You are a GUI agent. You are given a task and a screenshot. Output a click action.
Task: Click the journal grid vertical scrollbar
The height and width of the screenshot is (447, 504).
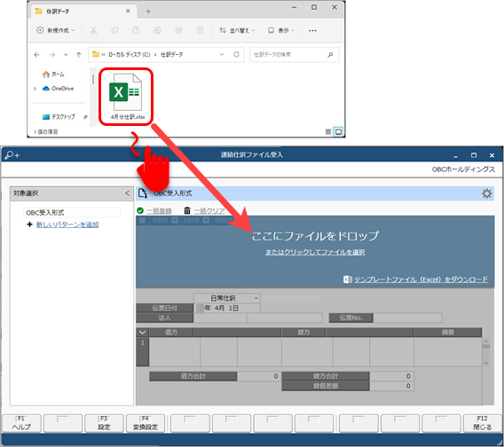pos(486,351)
